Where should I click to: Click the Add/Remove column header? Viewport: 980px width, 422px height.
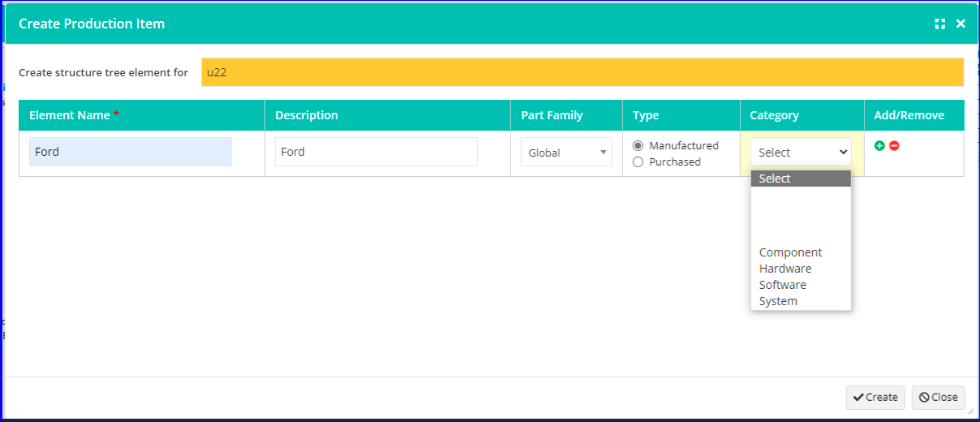pos(914,115)
